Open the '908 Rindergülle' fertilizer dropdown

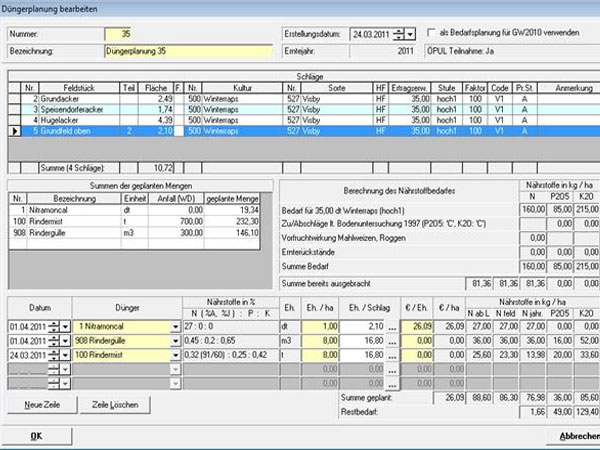[175, 341]
